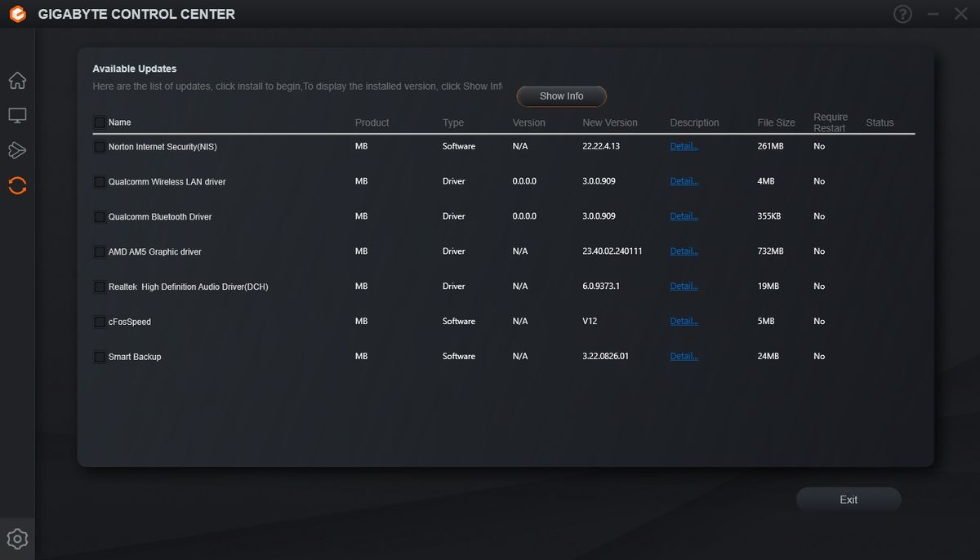Open the Settings gear icon
The width and height of the screenshot is (980, 560).
pyautogui.click(x=17, y=539)
